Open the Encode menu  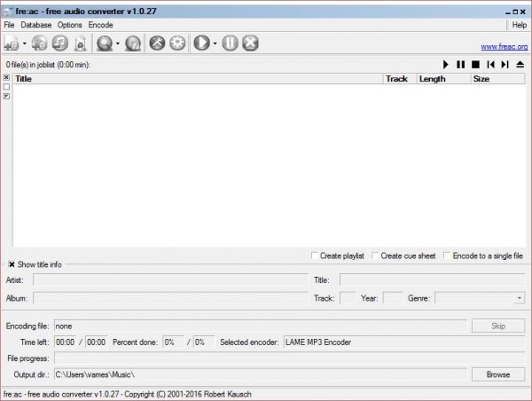[x=101, y=25]
